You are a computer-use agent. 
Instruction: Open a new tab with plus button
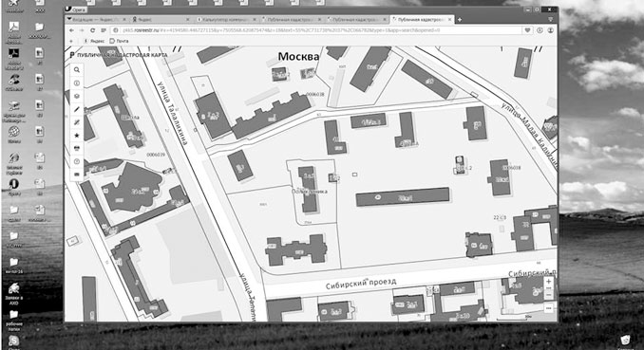tap(460, 19)
